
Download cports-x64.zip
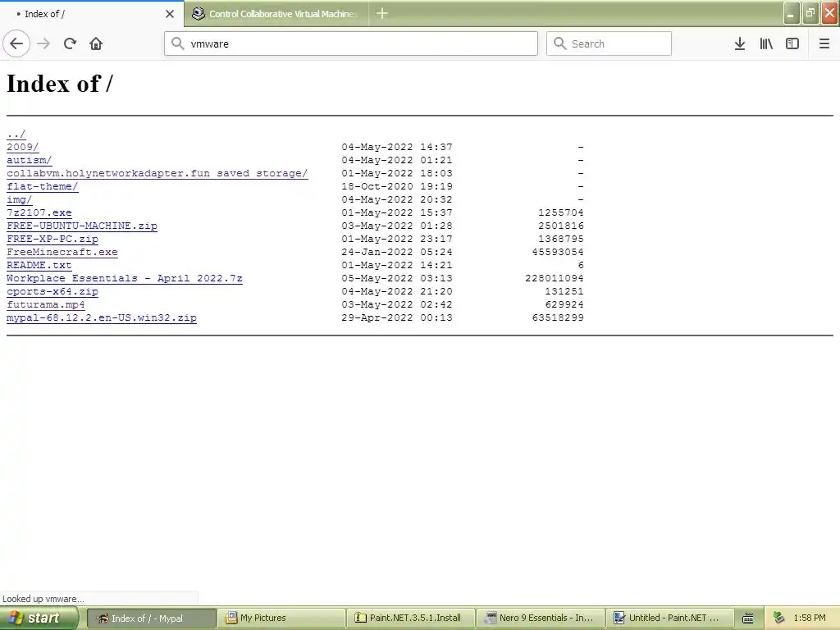click(x=52, y=291)
